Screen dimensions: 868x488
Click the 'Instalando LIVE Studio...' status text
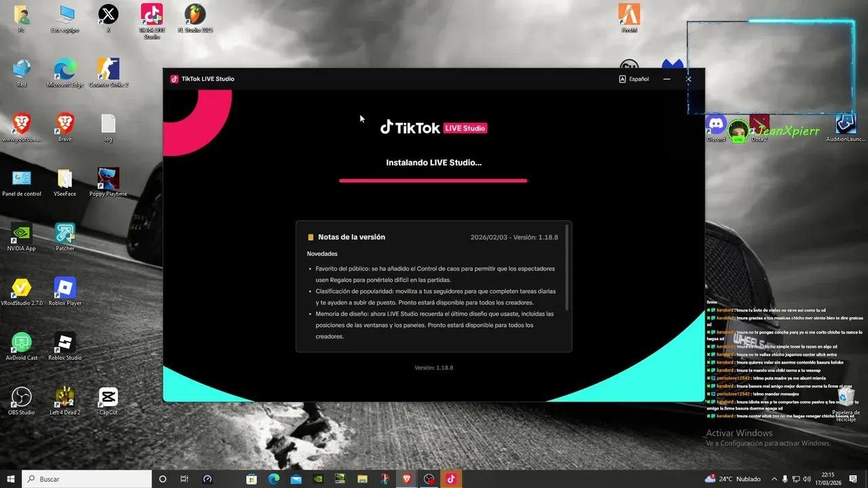(434, 163)
